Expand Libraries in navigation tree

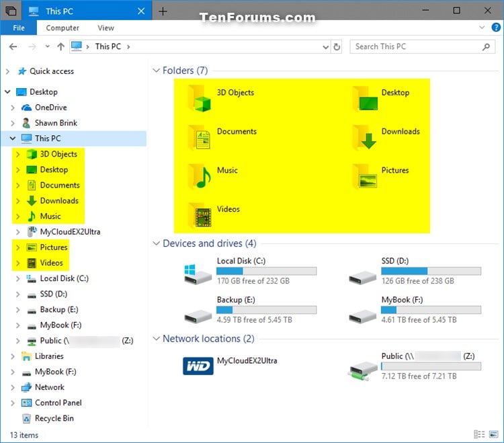(x=13, y=356)
